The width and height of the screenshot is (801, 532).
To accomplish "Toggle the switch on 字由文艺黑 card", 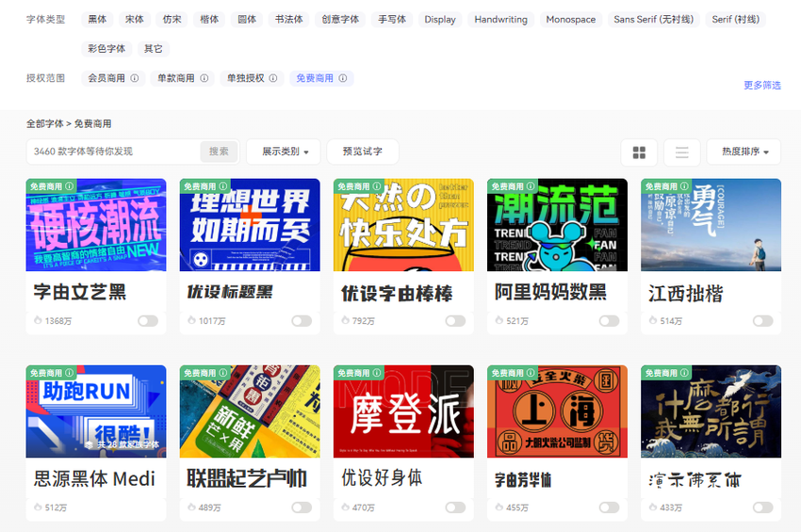I will 147,321.
